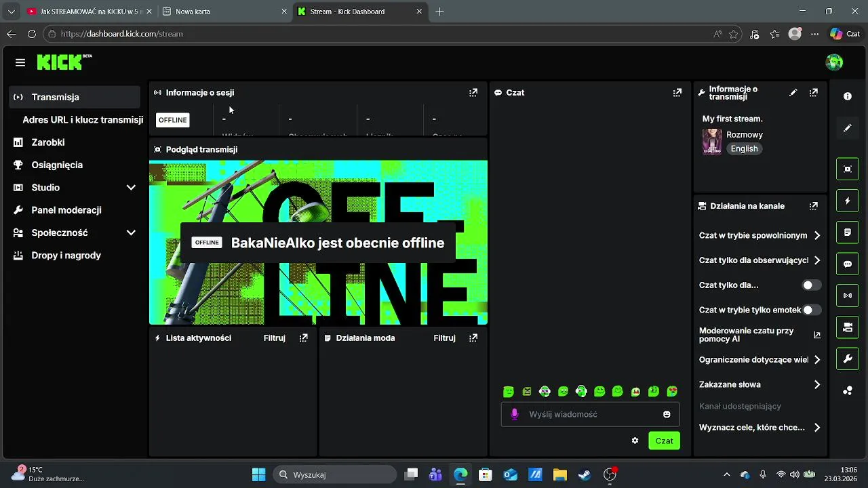Toggle Czat w trybie tylko emotek switch
This screenshot has height=488, width=868.
coord(812,310)
